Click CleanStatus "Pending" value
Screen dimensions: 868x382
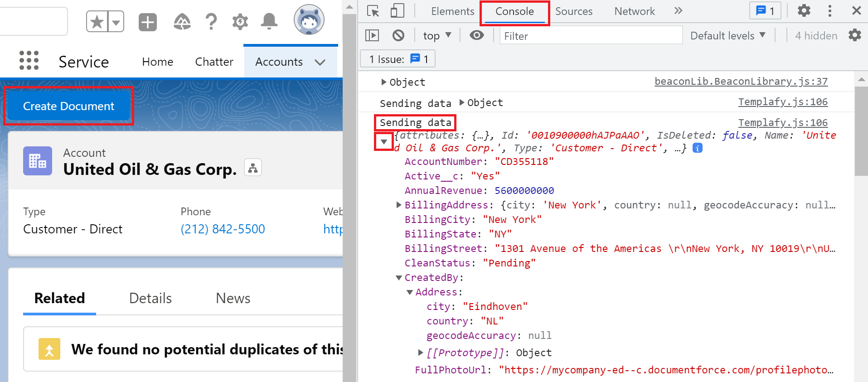[509, 263]
